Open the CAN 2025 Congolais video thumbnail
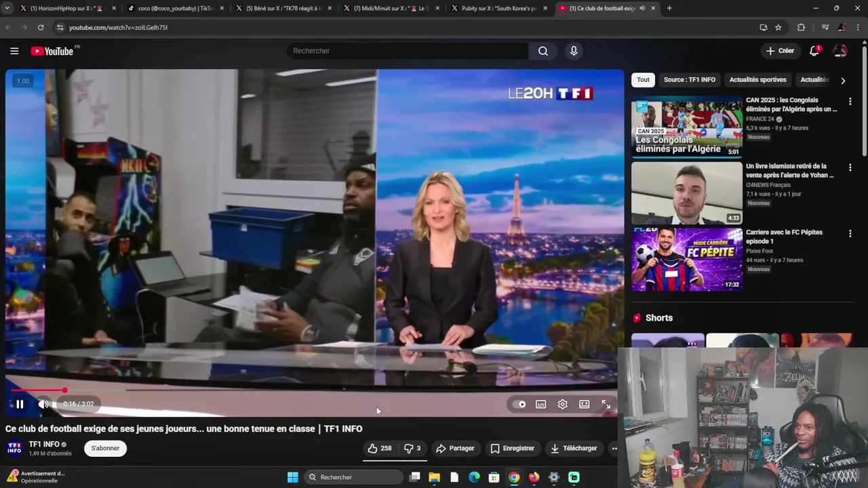 tap(686, 128)
